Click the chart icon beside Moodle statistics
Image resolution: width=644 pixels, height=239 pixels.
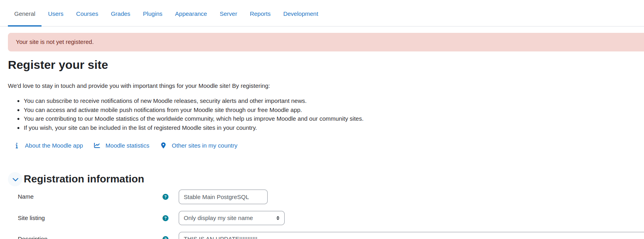pyautogui.click(x=97, y=146)
